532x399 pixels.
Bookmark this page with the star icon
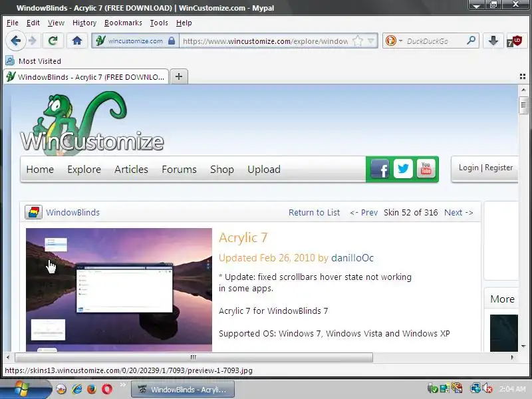point(358,41)
